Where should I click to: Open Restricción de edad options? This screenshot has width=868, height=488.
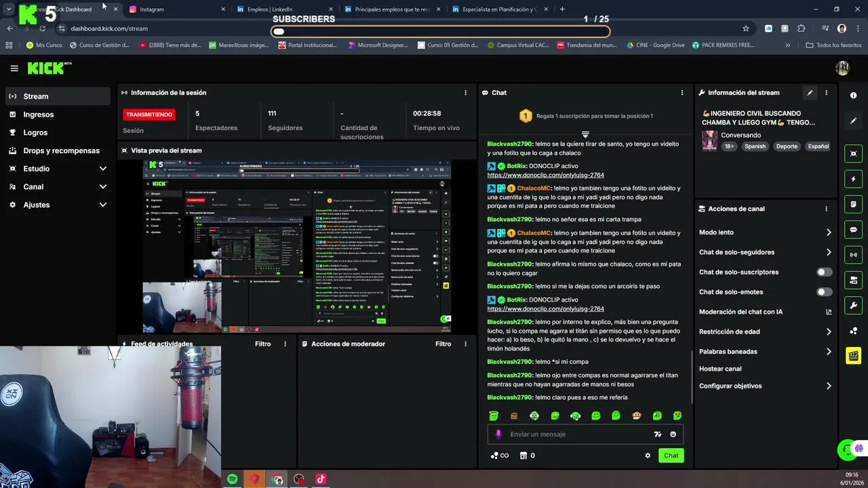pos(766,331)
